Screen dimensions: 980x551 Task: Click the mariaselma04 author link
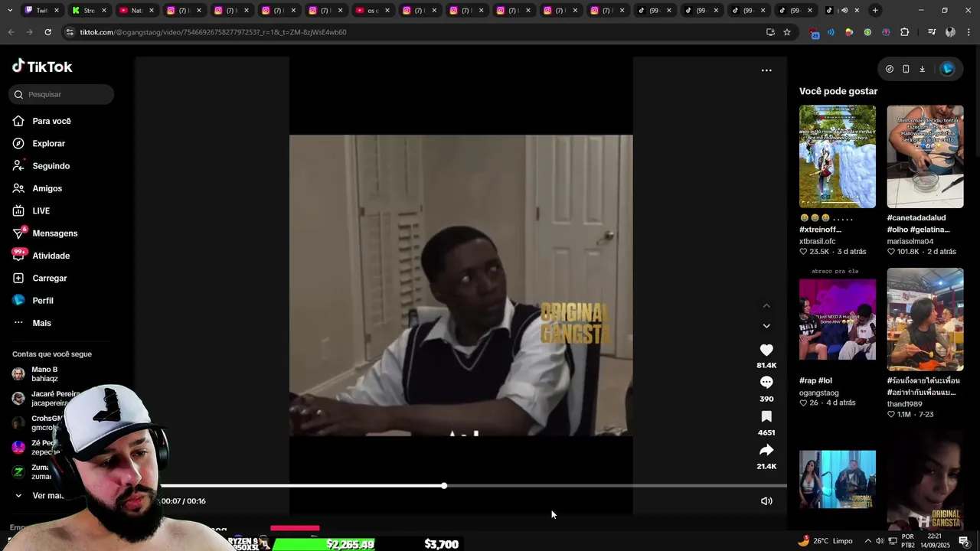point(910,241)
